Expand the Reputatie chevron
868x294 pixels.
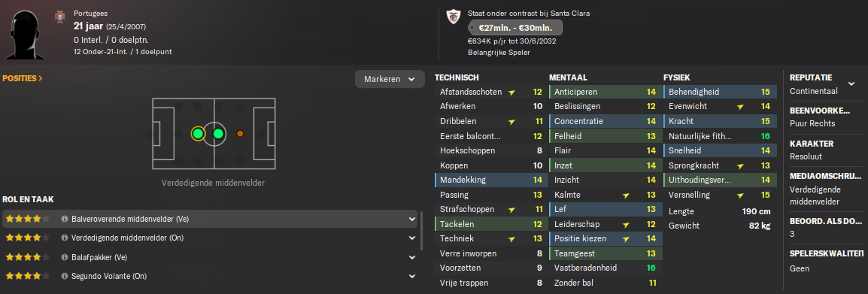(x=851, y=83)
